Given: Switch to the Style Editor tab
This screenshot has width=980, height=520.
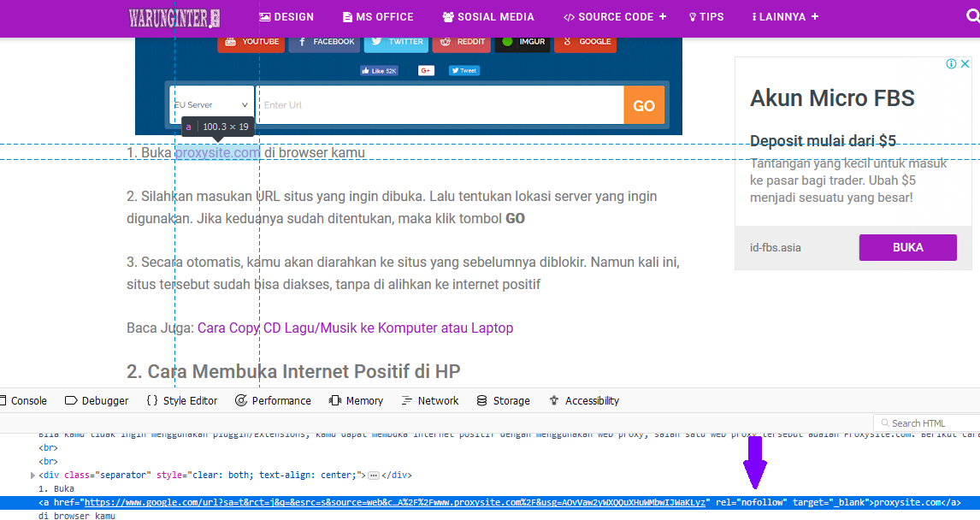Looking at the screenshot, I should (182, 400).
